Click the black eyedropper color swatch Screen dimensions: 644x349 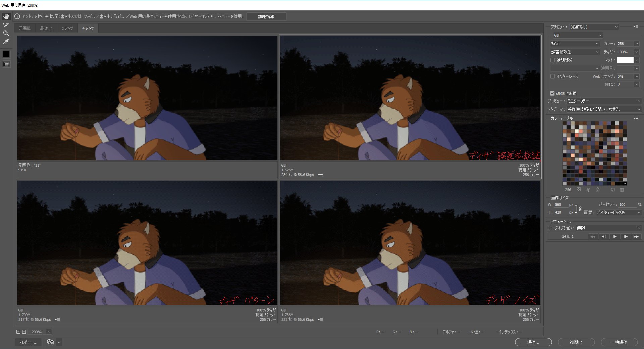coord(6,54)
